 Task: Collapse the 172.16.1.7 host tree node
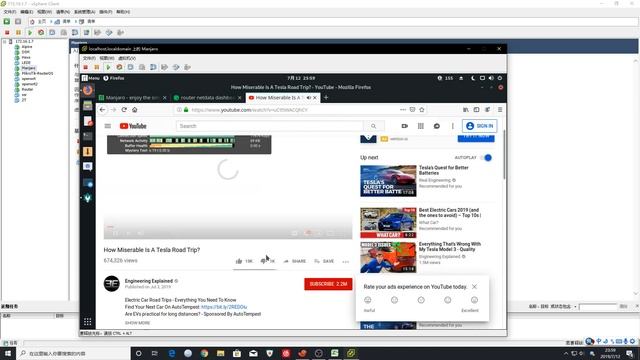pos(4,42)
